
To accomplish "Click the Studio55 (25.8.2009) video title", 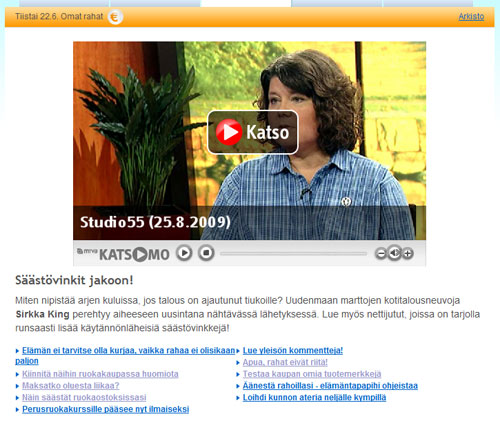I will [155, 222].
